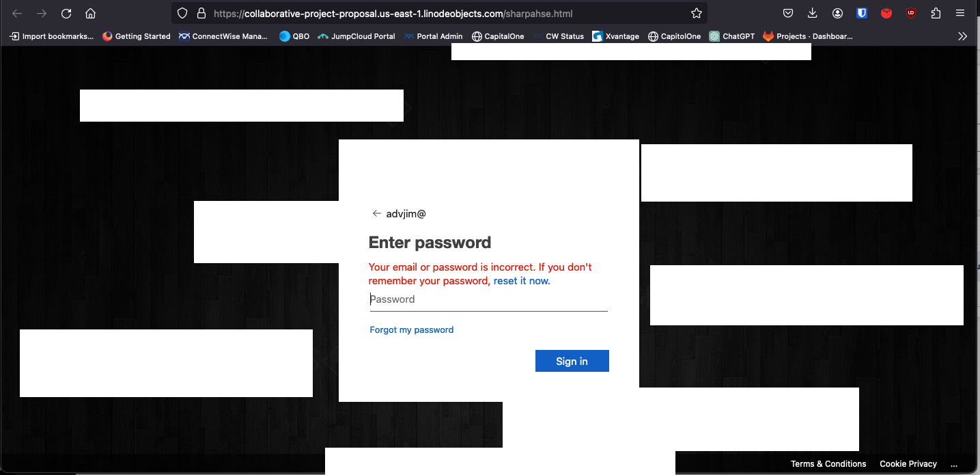Follow the Forgot my password link
This screenshot has width=980, height=475.
(412, 330)
